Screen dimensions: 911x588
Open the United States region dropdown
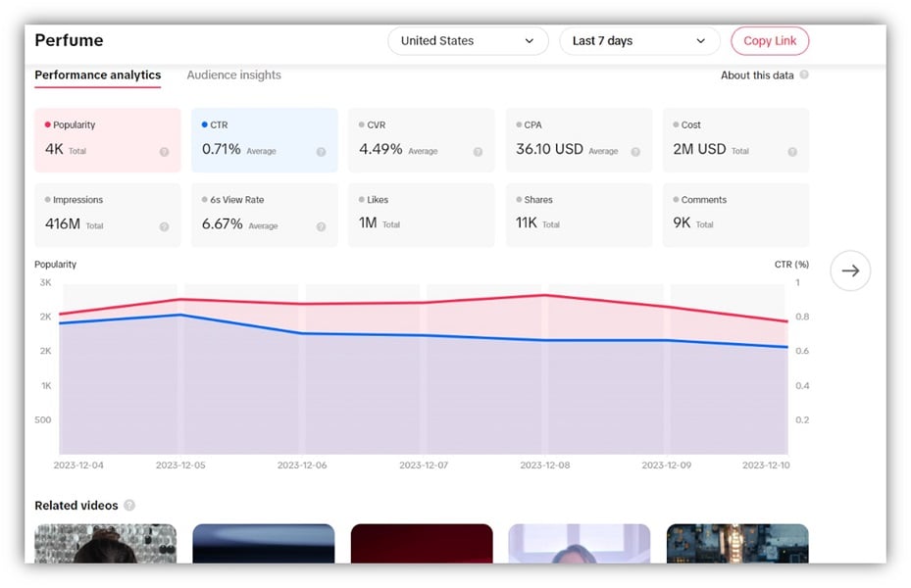coord(468,41)
